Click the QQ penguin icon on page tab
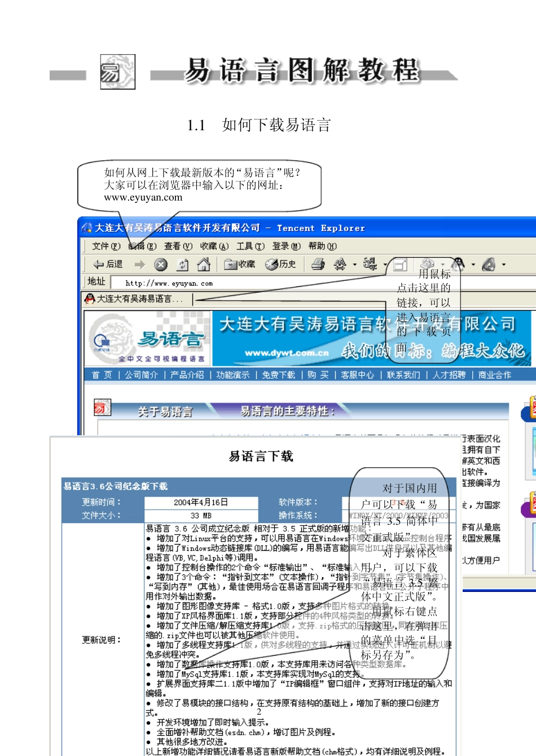 click(89, 298)
